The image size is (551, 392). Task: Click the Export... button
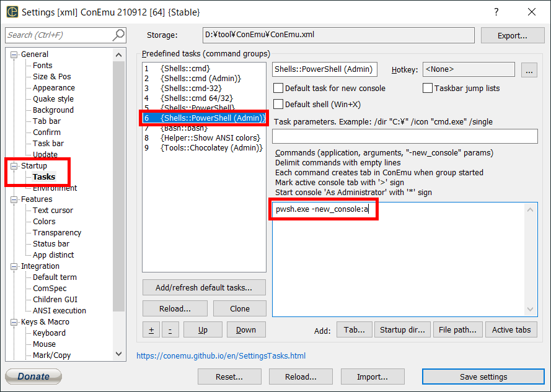[513, 35]
